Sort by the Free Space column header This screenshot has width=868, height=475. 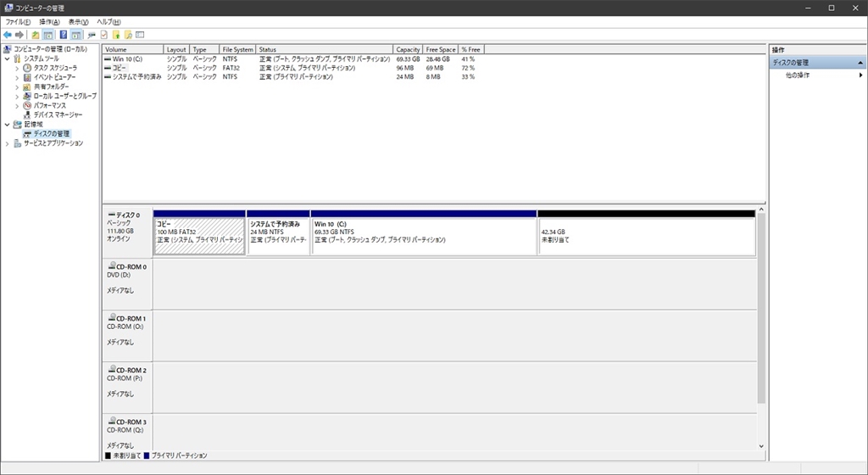pos(441,49)
